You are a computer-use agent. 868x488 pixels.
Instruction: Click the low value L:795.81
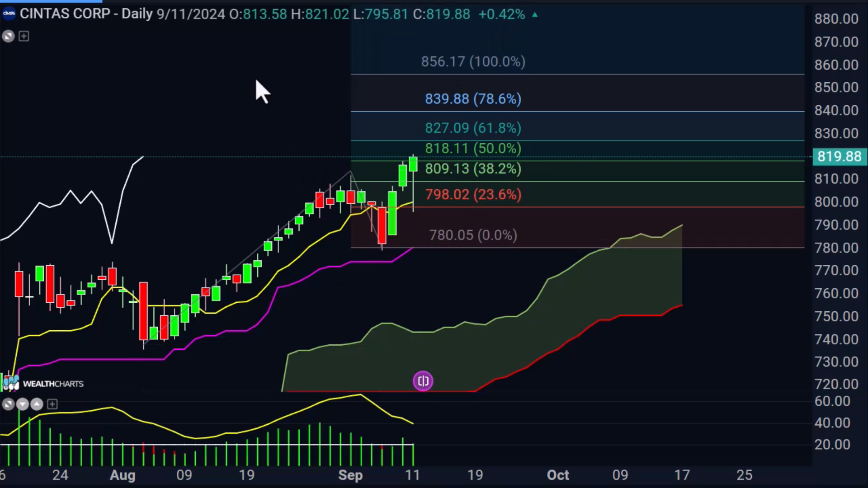pos(380,14)
